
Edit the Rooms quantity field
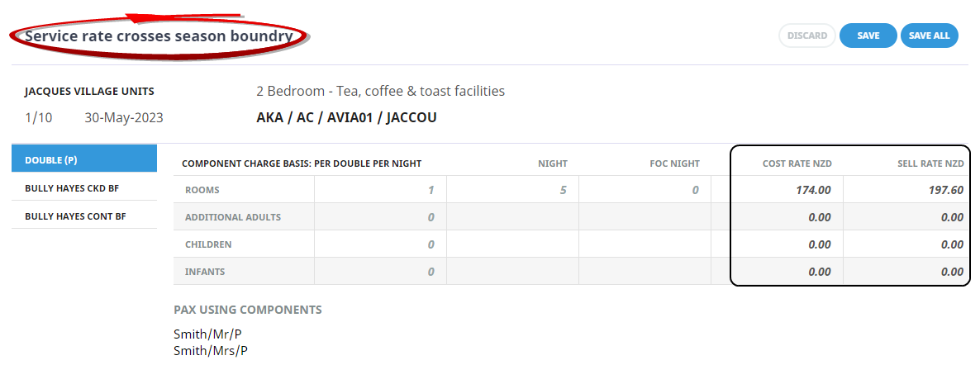click(380, 190)
